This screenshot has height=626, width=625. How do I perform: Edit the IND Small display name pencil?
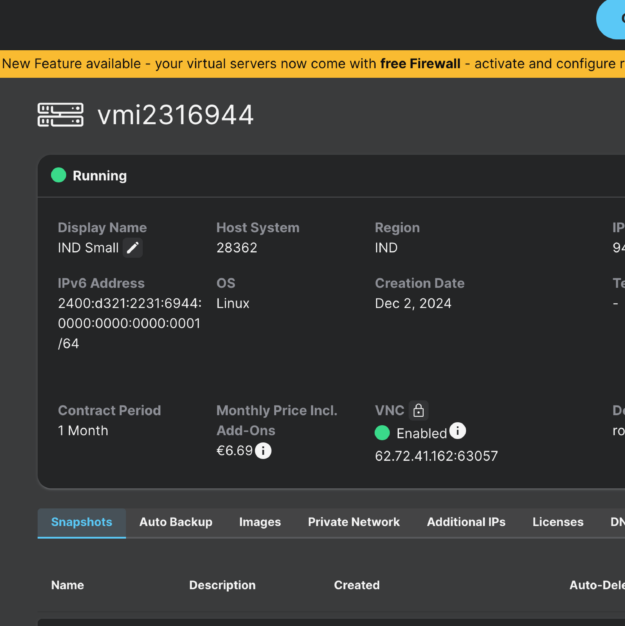[x=133, y=248]
